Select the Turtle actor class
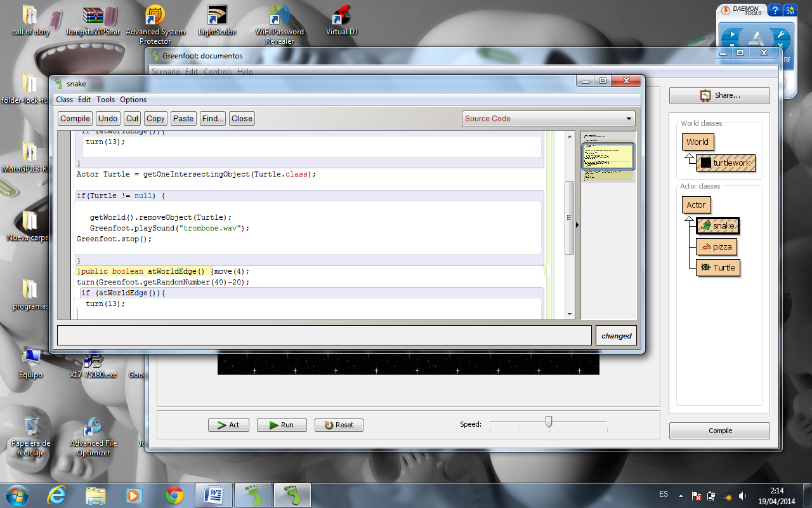This screenshot has height=508, width=812. pyautogui.click(x=717, y=267)
